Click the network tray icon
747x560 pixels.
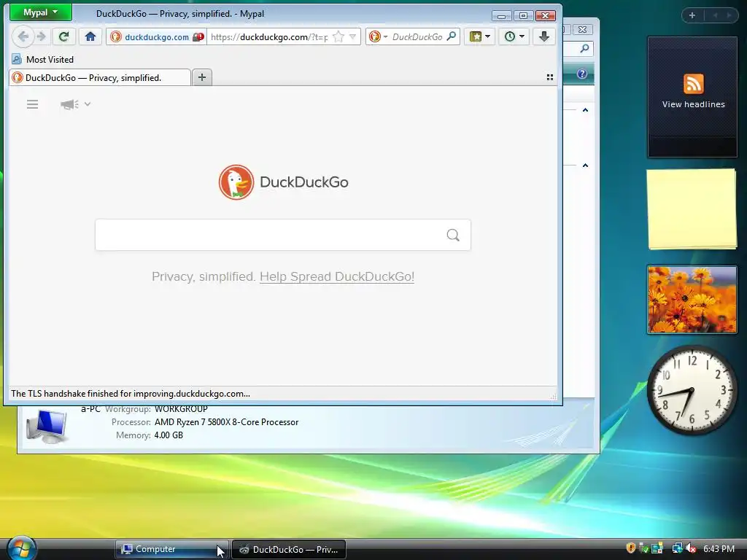pos(677,548)
